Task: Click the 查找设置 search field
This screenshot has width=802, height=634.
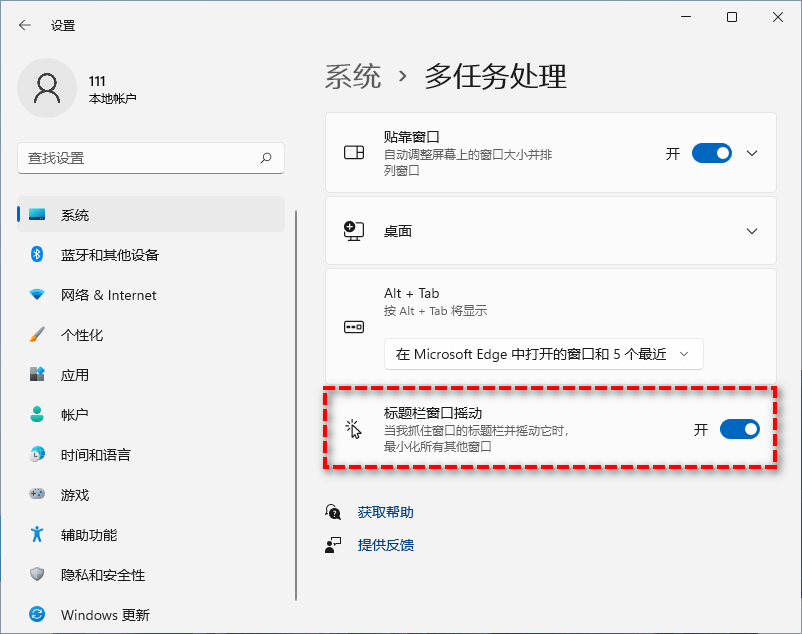Action: [x=140, y=158]
